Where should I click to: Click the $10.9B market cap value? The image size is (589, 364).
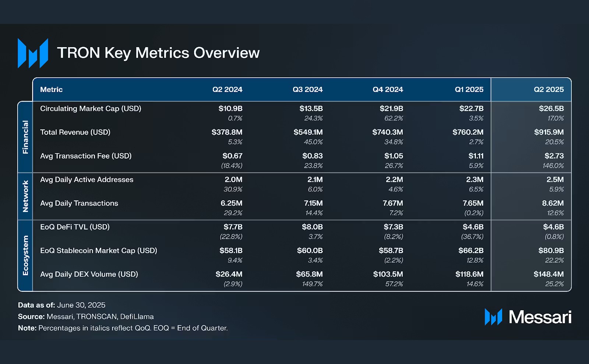point(230,109)
